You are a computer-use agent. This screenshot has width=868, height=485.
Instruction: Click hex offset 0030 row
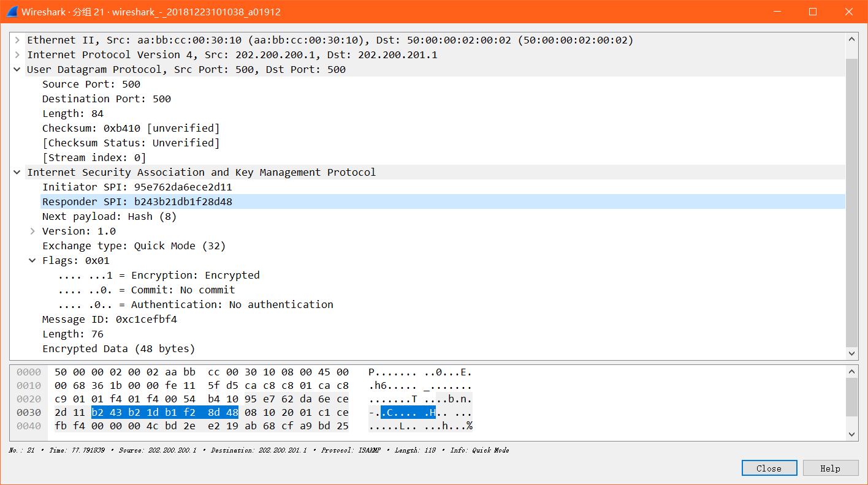tap(29, 412)
